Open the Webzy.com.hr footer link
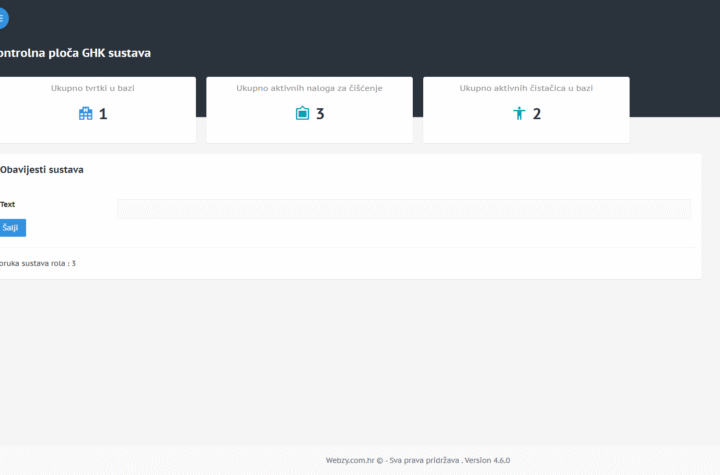The image size is (720, 475). pyautogui.click(x=348, y=460)
